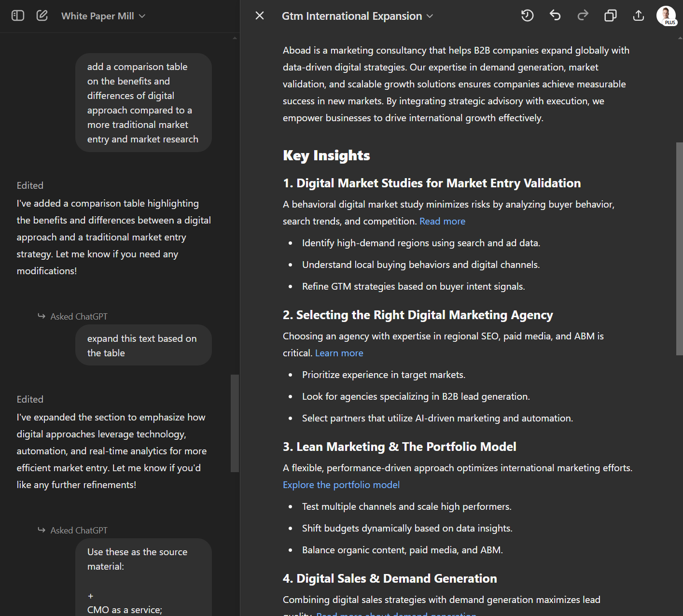Click the document panel scrollbar thumb
683x616 pixels.
coord(679,249)
